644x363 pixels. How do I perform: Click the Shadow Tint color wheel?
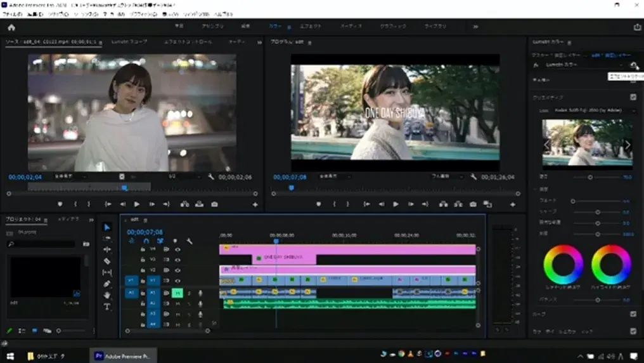tap(563, 265)
